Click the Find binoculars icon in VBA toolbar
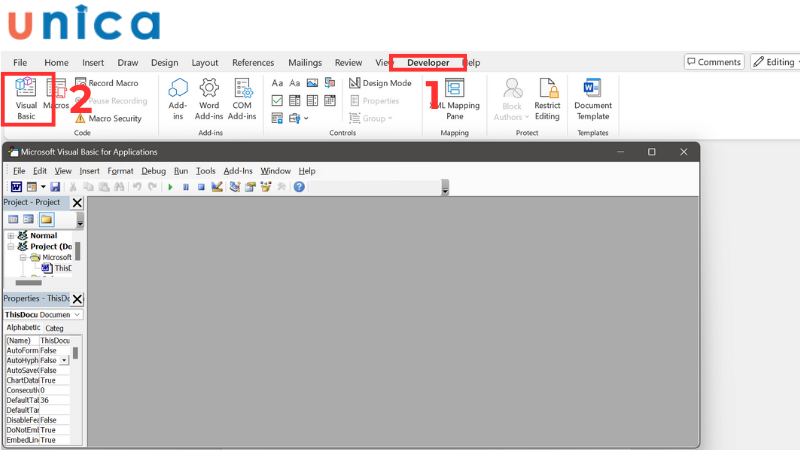This screenshot has height=450, width=800. [119, 187]
